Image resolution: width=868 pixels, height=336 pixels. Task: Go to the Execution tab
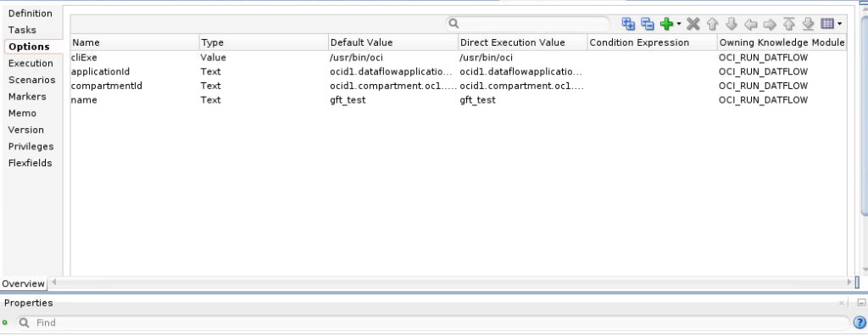31,63
